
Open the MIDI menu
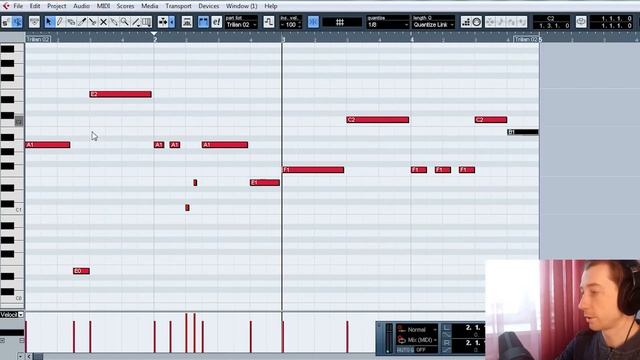pyautogui.click(x=103, y=6)
